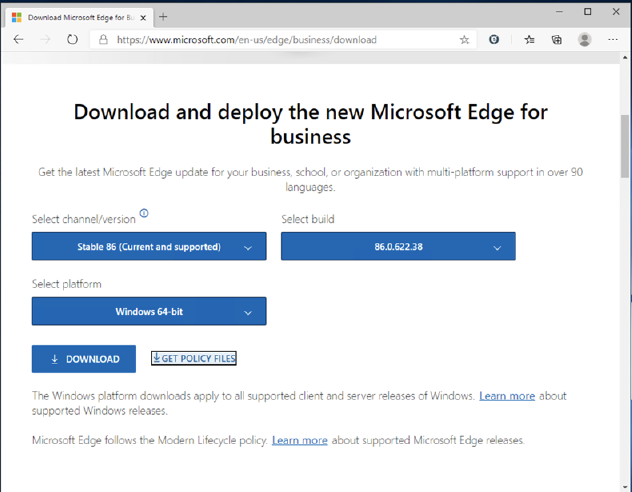Open Learn more about supported Edge releases
632x492 pixels.
[x=300, y=440]
